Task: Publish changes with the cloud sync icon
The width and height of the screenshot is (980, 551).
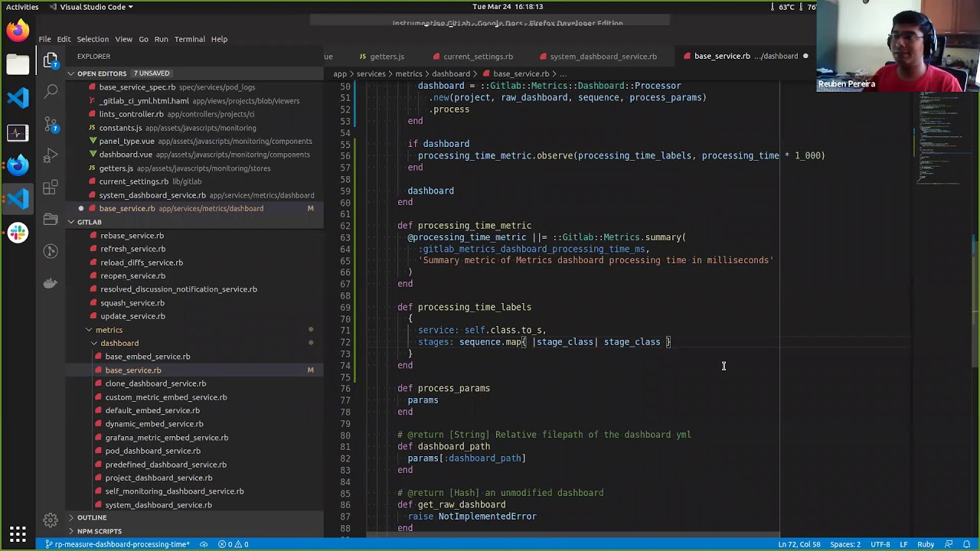Action: [x=204, y=544]
